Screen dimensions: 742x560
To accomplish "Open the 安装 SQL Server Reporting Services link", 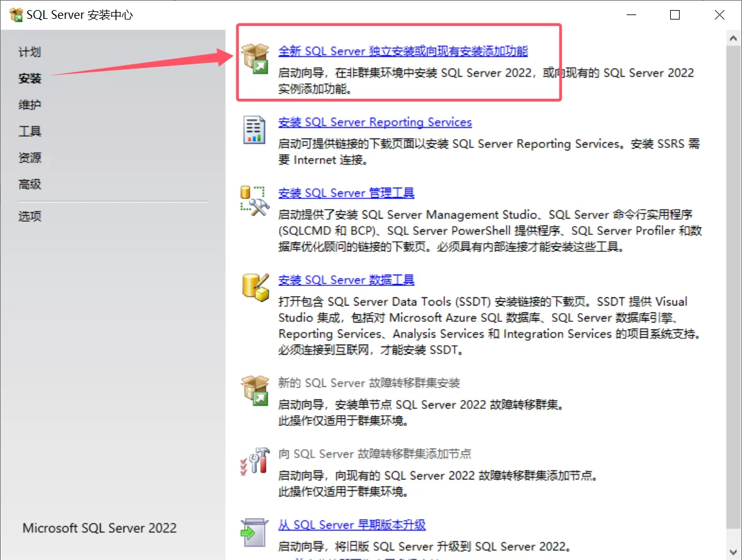I will point(375,122).
